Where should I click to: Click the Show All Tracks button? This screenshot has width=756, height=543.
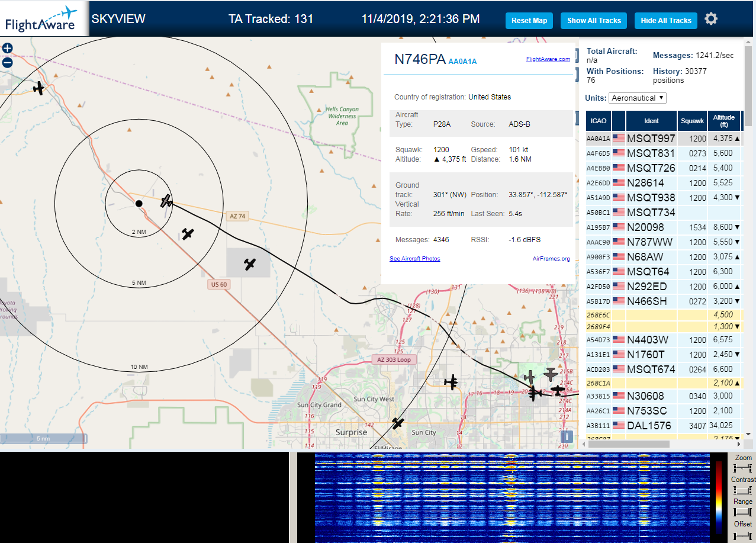pos(594,20)
